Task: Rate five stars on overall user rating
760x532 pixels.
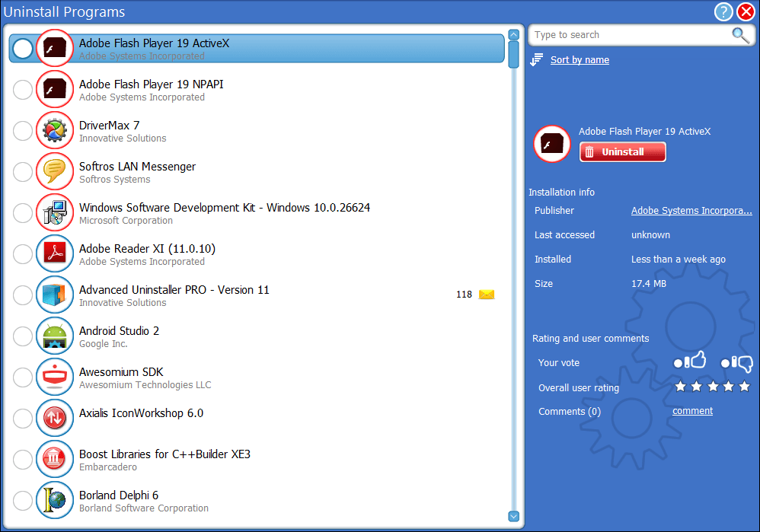Action: (743, 387)
